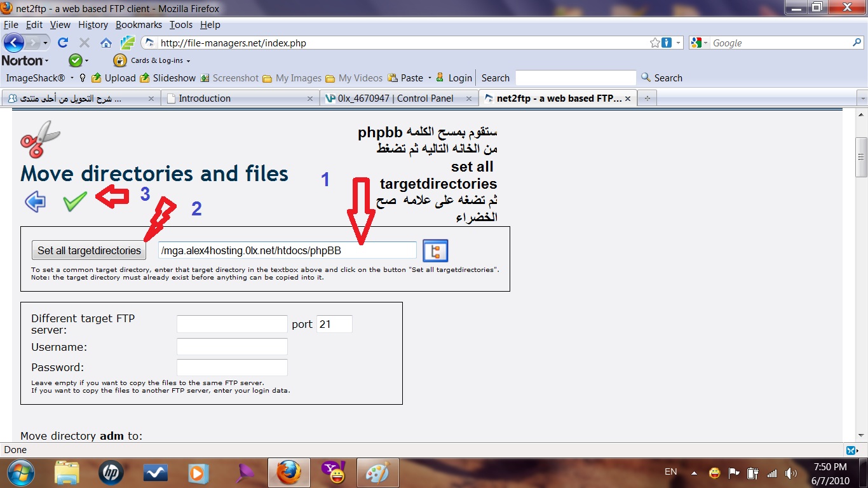Open the Bookmarks menu
868x488 pixels.
(x=139, y=25)
